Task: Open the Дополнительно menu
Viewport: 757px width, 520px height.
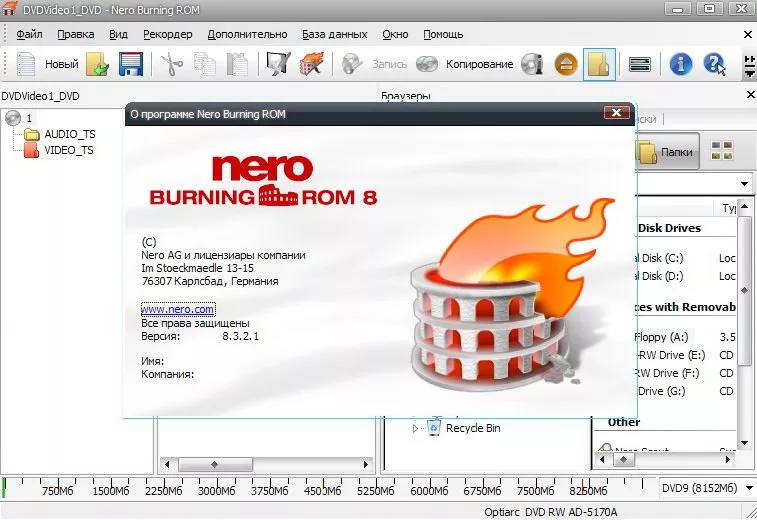Action: 247,34
